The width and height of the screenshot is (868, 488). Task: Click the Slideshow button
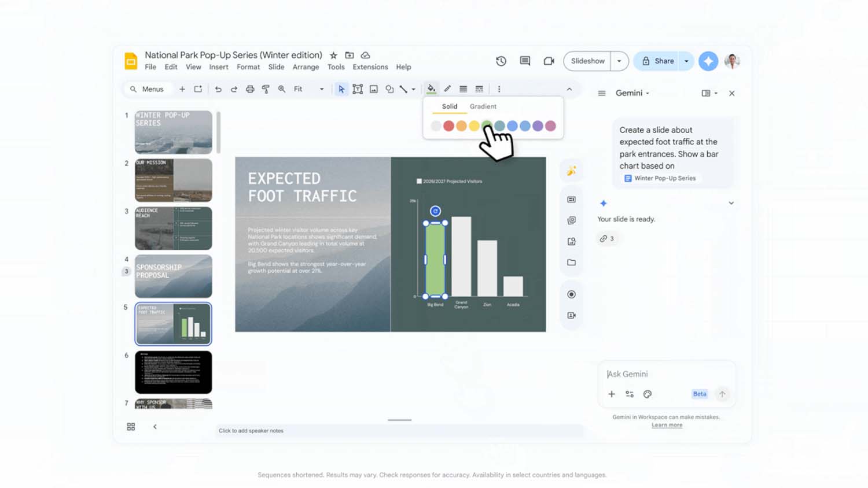pos(587,61)
